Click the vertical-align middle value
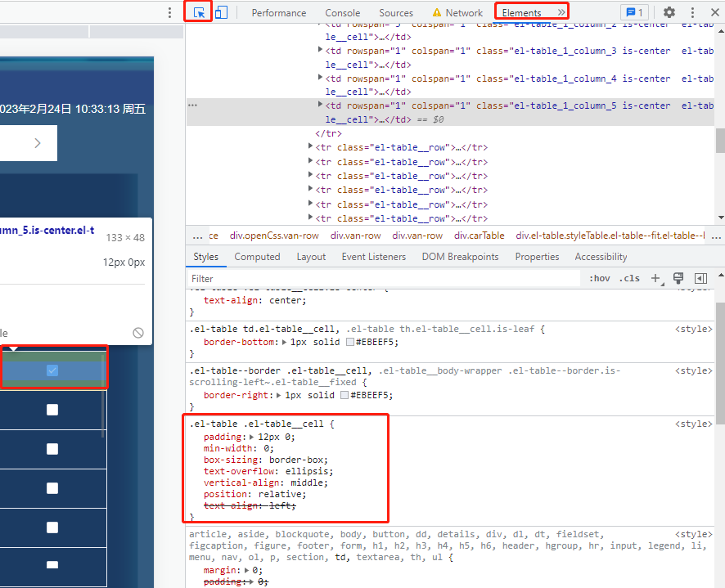Image resolution: width=725 pixels, height=588 pixels. (307, 483)
